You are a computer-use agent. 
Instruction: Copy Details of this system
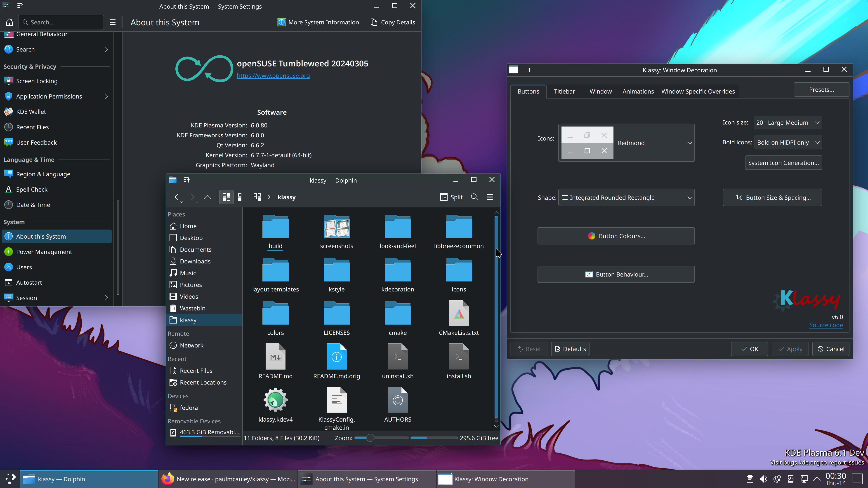click(x=393, y=22)
